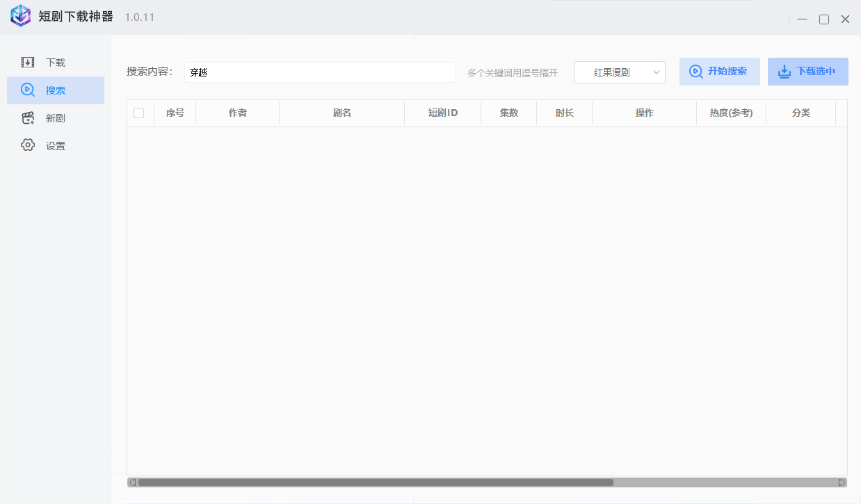Switch to the 搜索 sidebar page

coord(56,90)
